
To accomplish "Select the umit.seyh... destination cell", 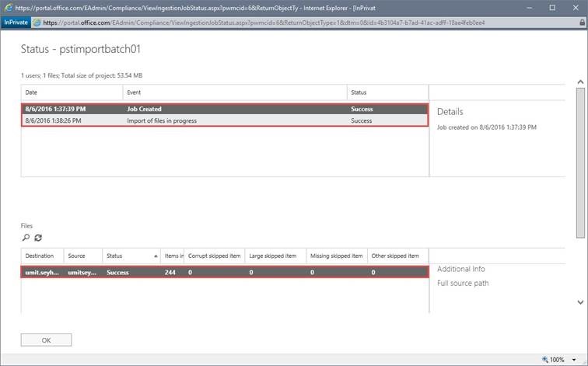I will point(42,272).
